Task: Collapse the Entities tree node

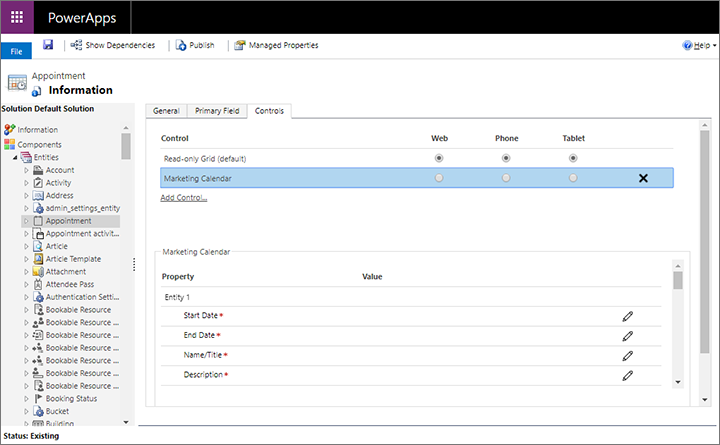Action: click(15, 158)
